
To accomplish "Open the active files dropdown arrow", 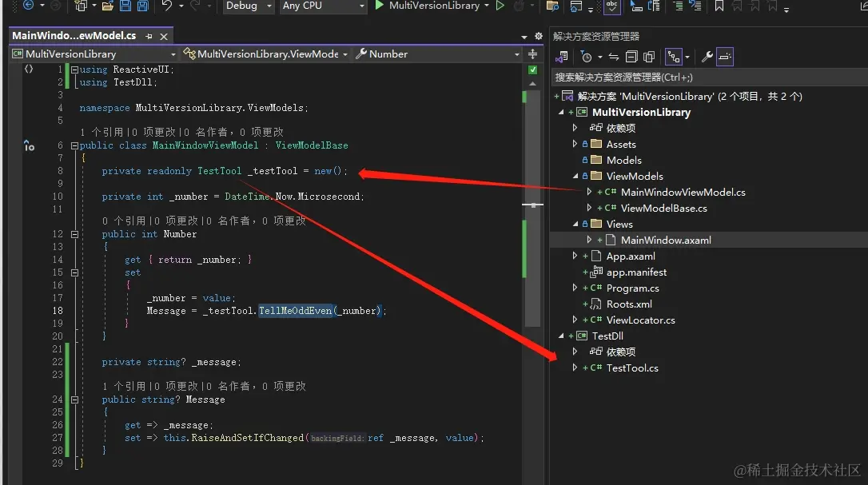I will tap(524, 37).
